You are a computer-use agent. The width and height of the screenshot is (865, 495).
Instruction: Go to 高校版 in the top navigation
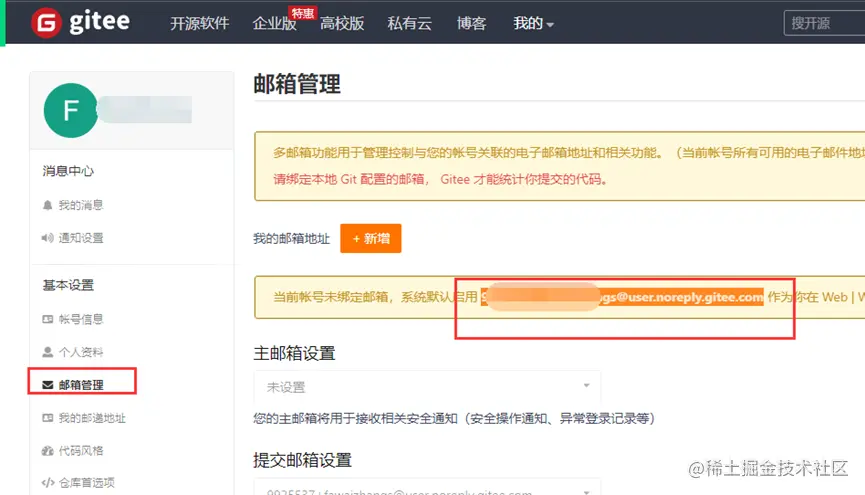pyautogui.click(x=342, y=23)
